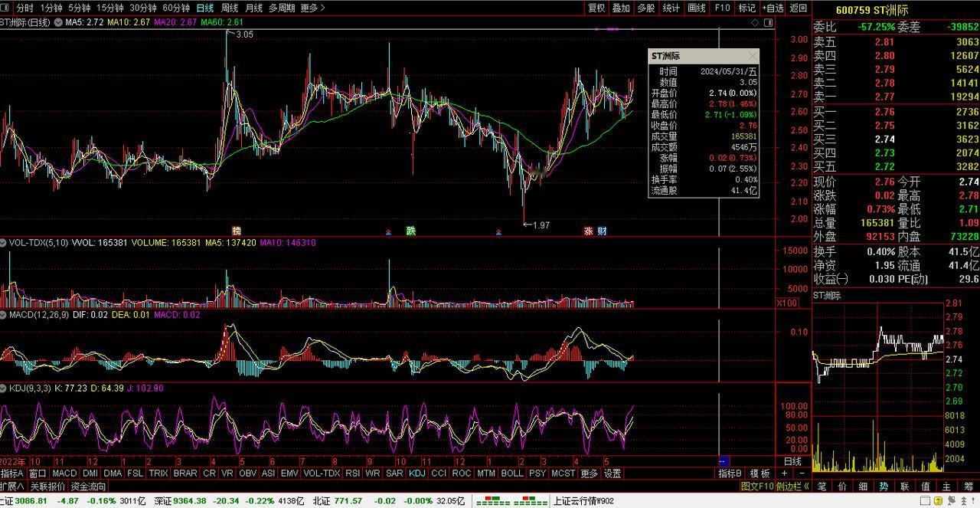980x508 pixels.
Task: Open the 指标B selector
Action: click(730, 474)
